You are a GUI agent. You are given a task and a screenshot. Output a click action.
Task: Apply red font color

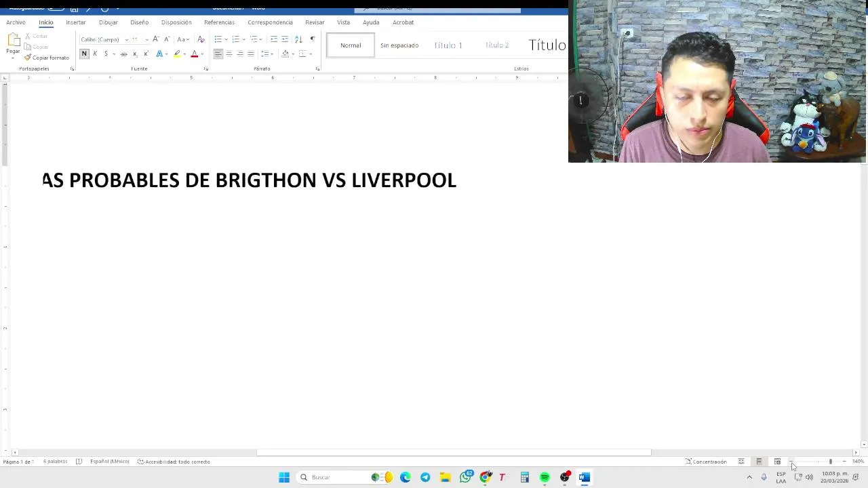pyautogui.click(x=195, y=54)
